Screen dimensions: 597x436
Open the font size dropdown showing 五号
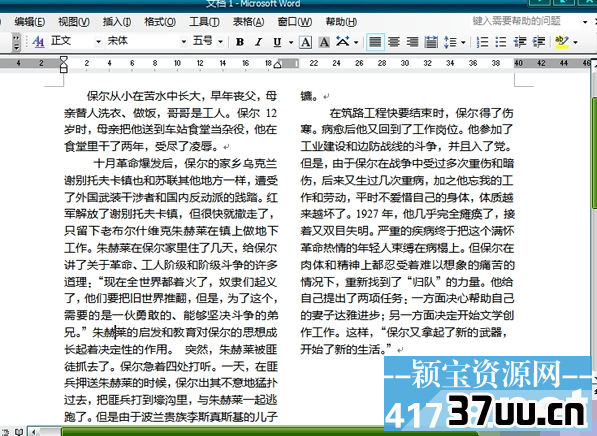coord(220,42)
